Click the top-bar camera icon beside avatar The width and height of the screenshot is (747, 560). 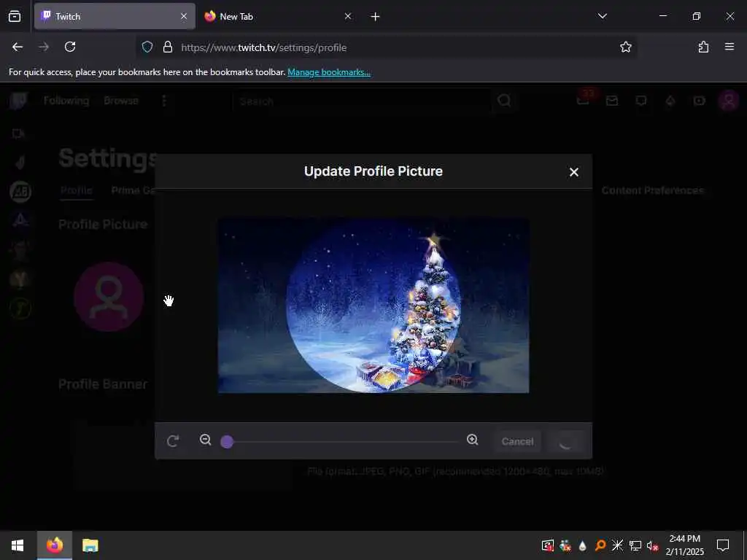pyautogui.click(x=700, y=101)
